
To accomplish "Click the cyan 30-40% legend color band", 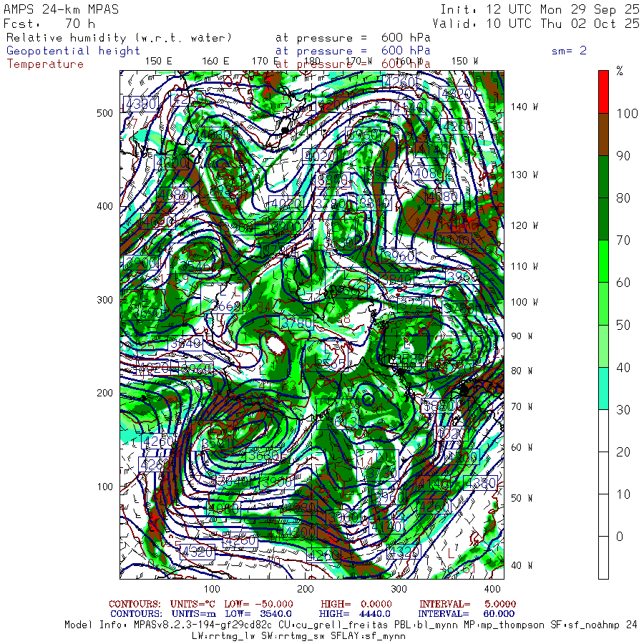I will coord(603,389).
